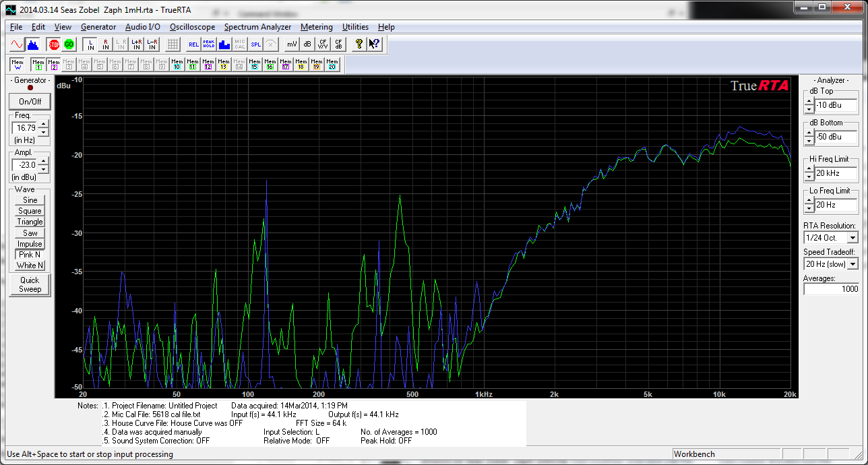Open the Audio I/O menu
Image resolution: width=868 pixels, height=465 pixels.
(x=143, y=27)
